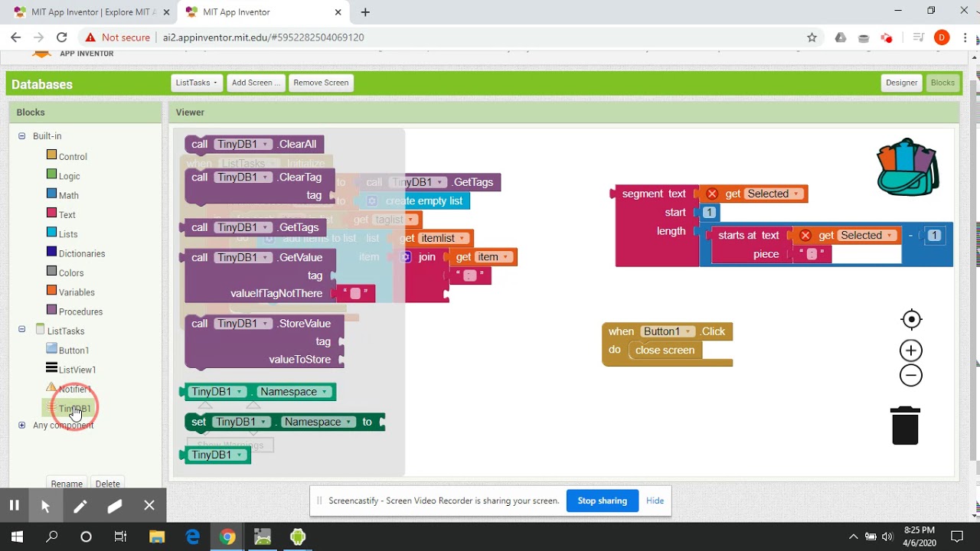
Task: Open the Windows Start menu
Action: pyautogui.click(x=17, y=536)
